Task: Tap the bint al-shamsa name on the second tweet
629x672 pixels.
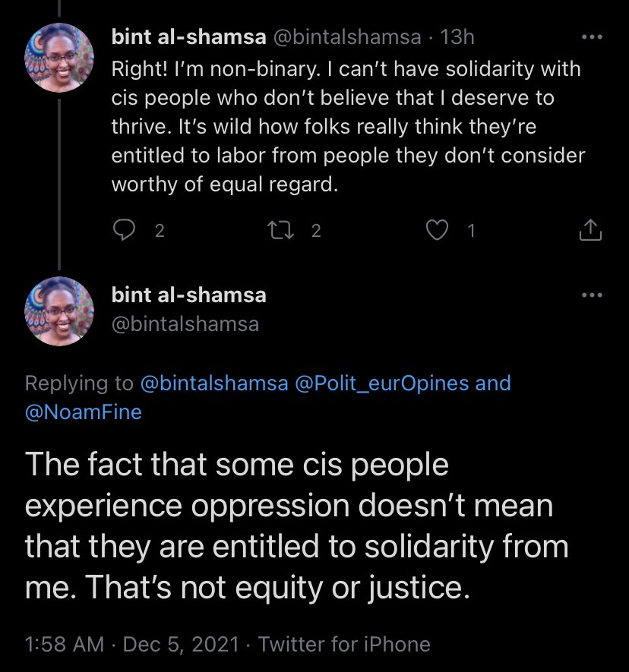Action: (188, 295)
